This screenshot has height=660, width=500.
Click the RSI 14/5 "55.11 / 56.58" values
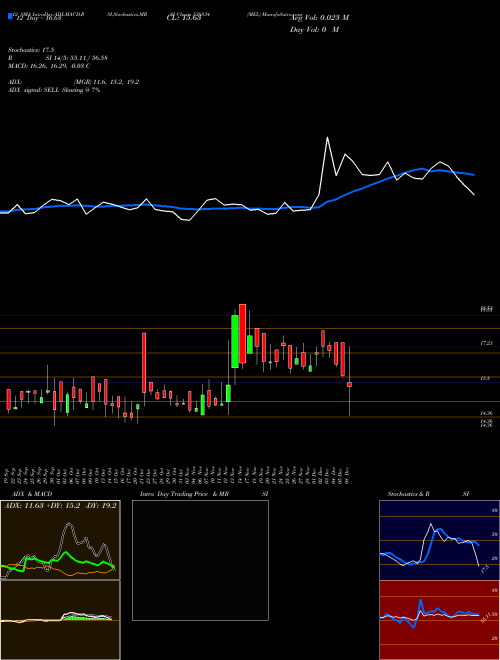pyautogui.click(x=87, y=58)
